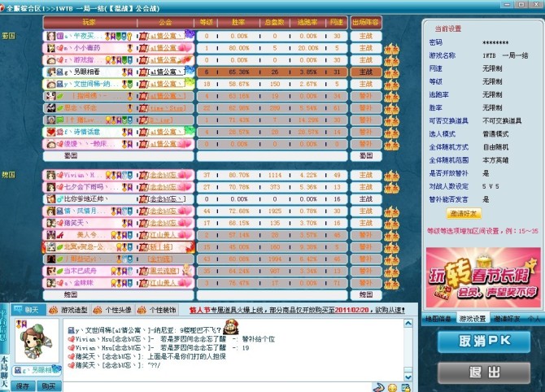Switch to the 个性头像 tab

coord(112,310)
